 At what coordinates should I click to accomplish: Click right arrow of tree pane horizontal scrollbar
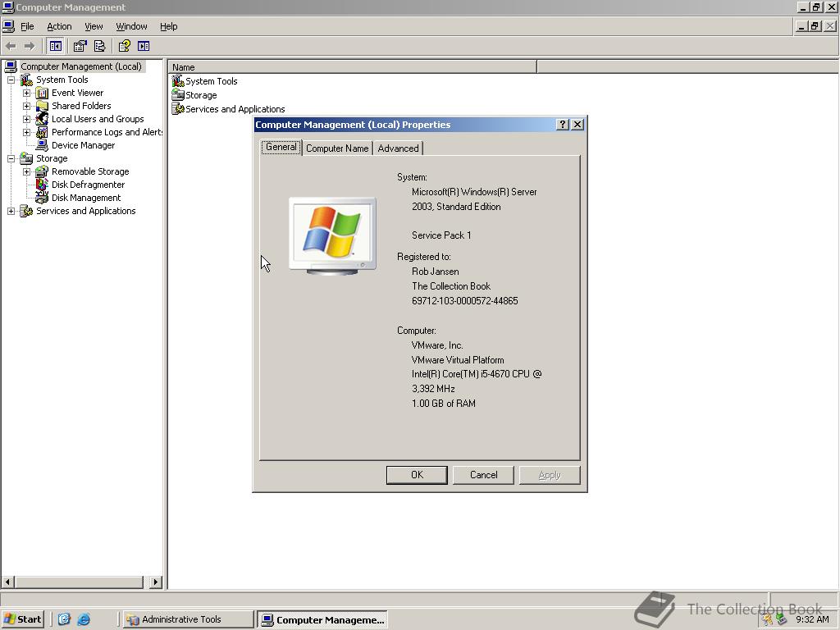pyautogui.click(x=156, y=582)
